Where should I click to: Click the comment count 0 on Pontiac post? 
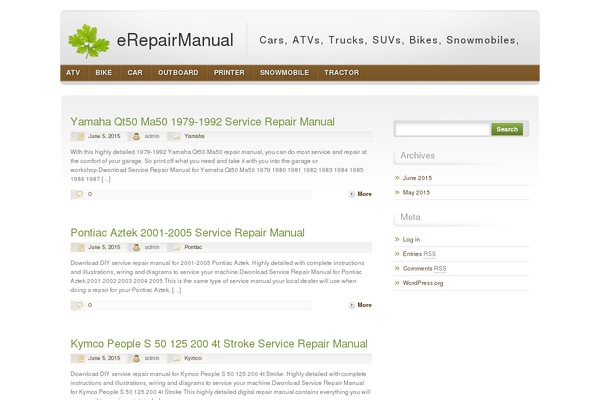point(90,305)
